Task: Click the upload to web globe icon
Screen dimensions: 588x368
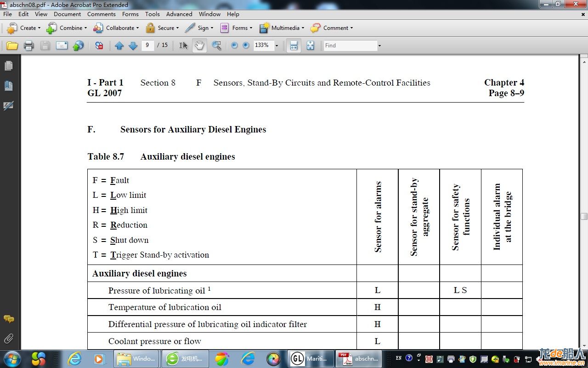Action: 79,46
